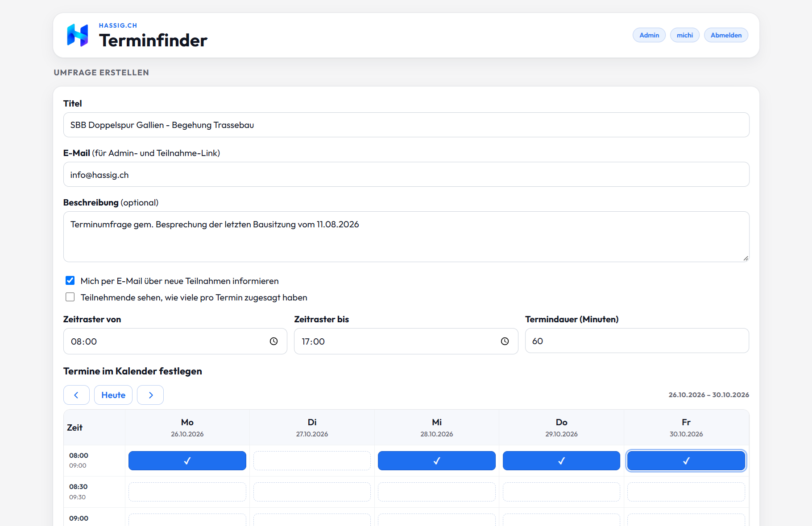Log out via Abmelden
812x526 pixels.
point(726,35)
